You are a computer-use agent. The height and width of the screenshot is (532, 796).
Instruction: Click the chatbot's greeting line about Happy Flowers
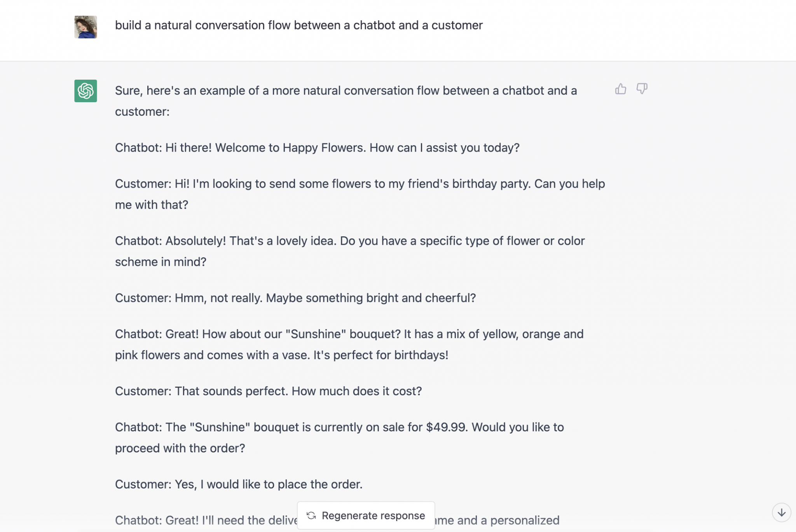click(x=317, y=148)
